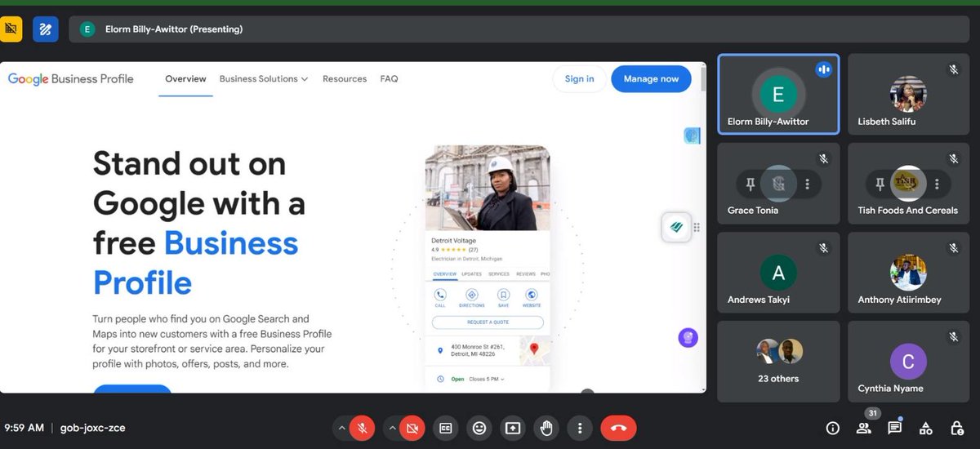980x449 pixels.
Task: Open the emoji reactions button
Action: tap(479, 428)
